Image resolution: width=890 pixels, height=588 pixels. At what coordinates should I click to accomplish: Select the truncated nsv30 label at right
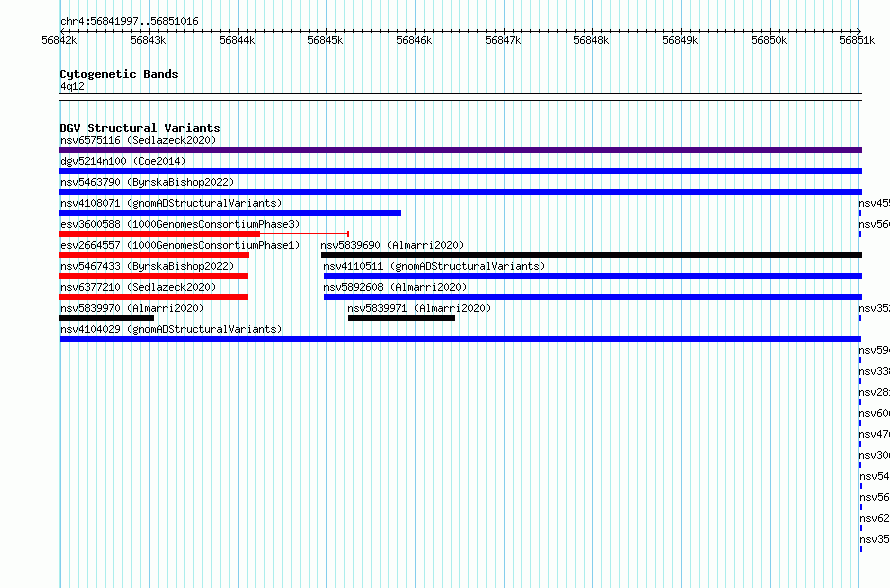point(874,455)
